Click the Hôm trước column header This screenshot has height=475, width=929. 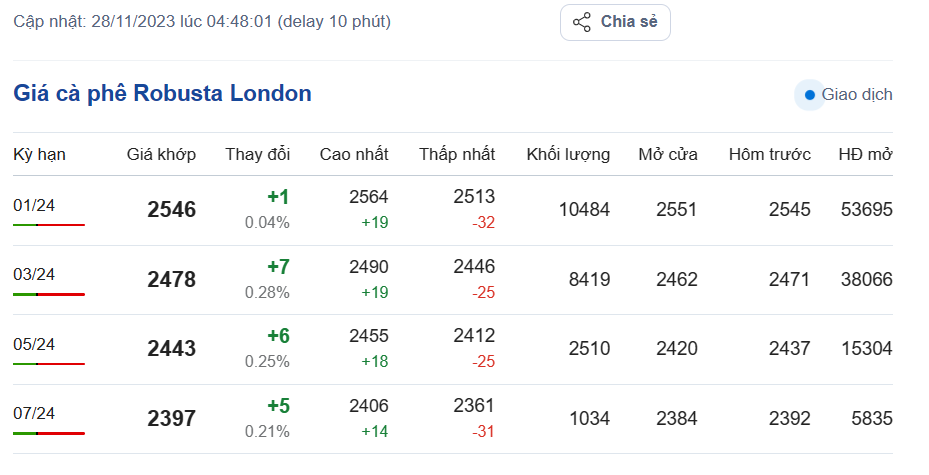(769, 154)
